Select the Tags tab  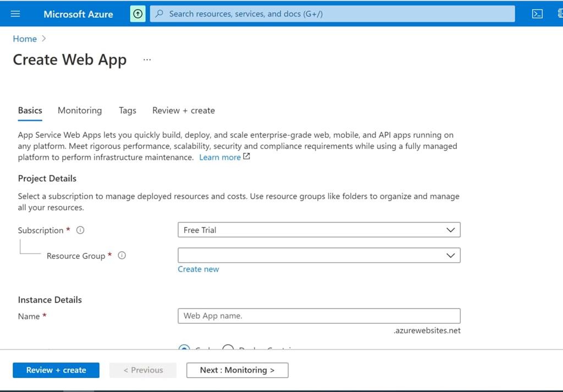pos(128,111)
